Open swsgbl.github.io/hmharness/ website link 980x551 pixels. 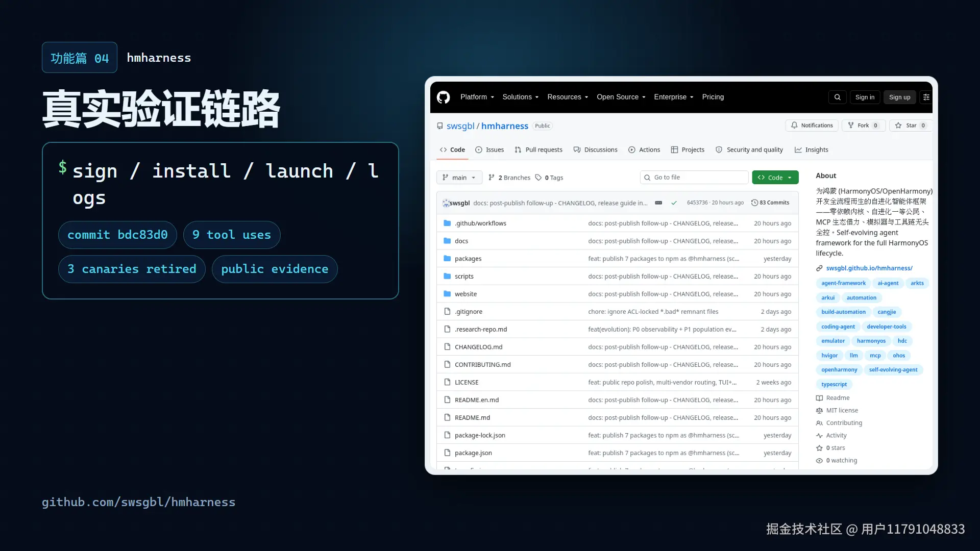[869, 268]
